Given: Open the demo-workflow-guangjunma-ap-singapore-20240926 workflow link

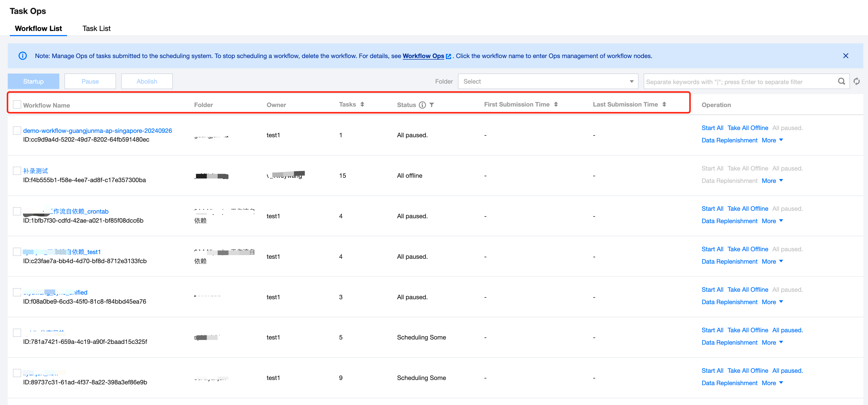Looking at the screenshot, I should pyautogui.click(x=97, y=130).
